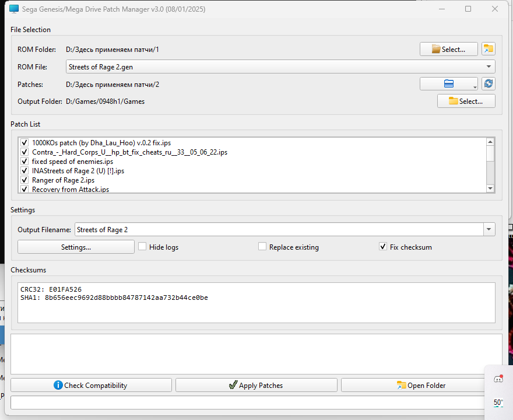The height and width of the screenshot is (420, 513).
Task: Click the patch list scrollbar thumb
Action: click(490, 153)
